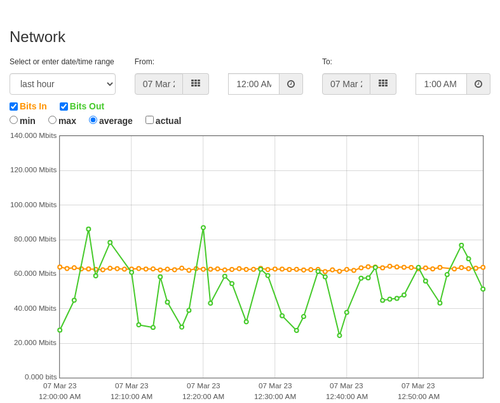
Task: Click the last green data point on the chart
Action: click(x=483, y=289)
